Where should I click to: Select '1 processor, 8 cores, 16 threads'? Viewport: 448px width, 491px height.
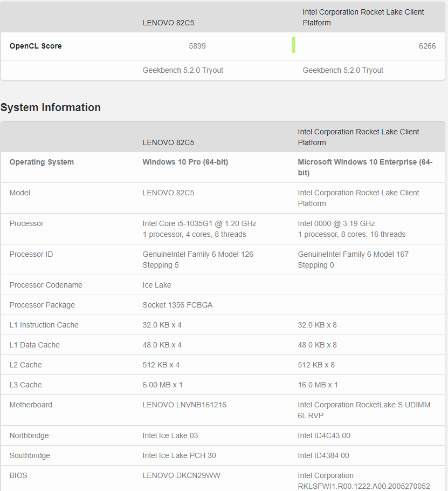point(351,235)
